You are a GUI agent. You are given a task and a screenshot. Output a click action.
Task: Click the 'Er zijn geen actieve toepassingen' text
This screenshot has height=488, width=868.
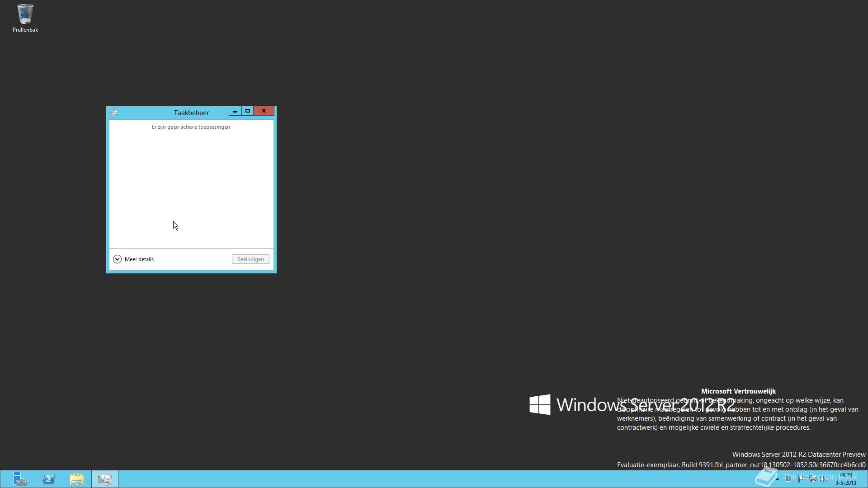[191, 127]
